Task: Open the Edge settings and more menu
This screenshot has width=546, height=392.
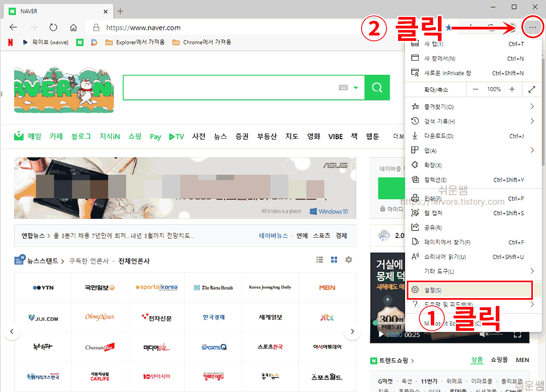Action: pyautogui.click(x=532, y=27)
